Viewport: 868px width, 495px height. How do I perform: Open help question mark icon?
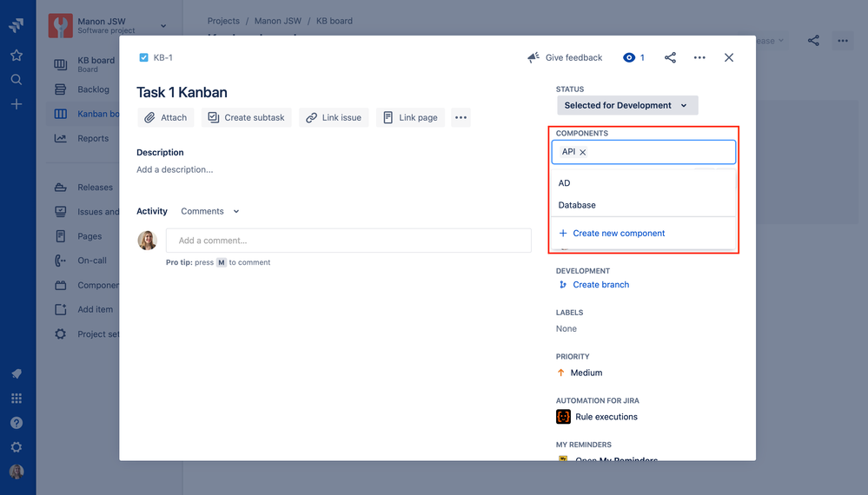[17, 423]
